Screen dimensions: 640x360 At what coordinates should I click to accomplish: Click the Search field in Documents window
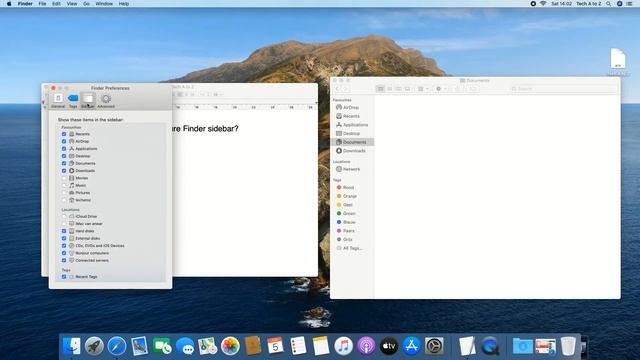coord(563,89)
